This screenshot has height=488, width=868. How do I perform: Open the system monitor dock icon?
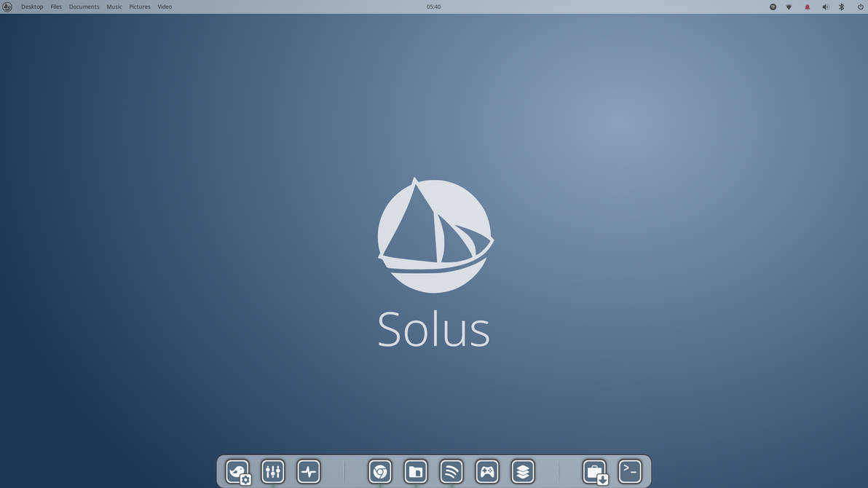click(x=308, y=471)
